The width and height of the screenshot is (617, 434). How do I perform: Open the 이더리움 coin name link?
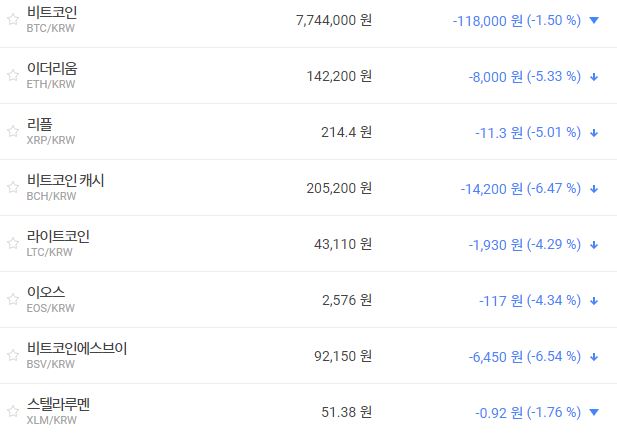click(52, 69)
